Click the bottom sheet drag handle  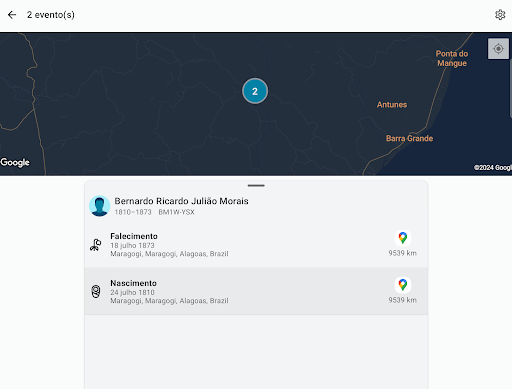click(x=256, y=185)
